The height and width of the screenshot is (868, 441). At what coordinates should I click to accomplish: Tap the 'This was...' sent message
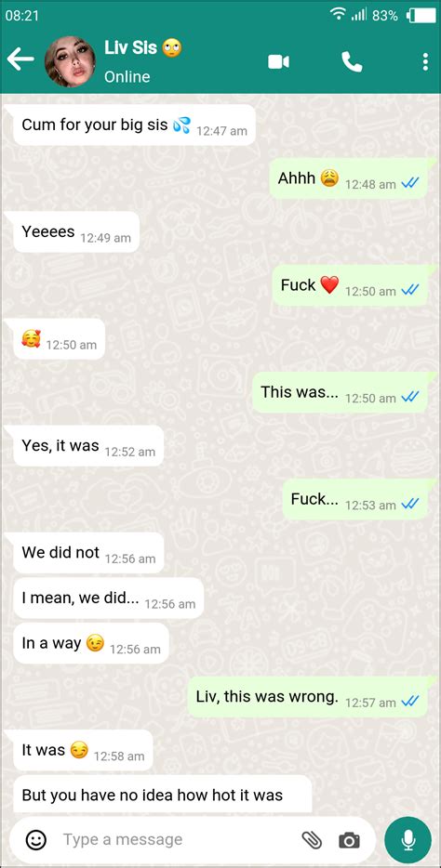(341, 393)
